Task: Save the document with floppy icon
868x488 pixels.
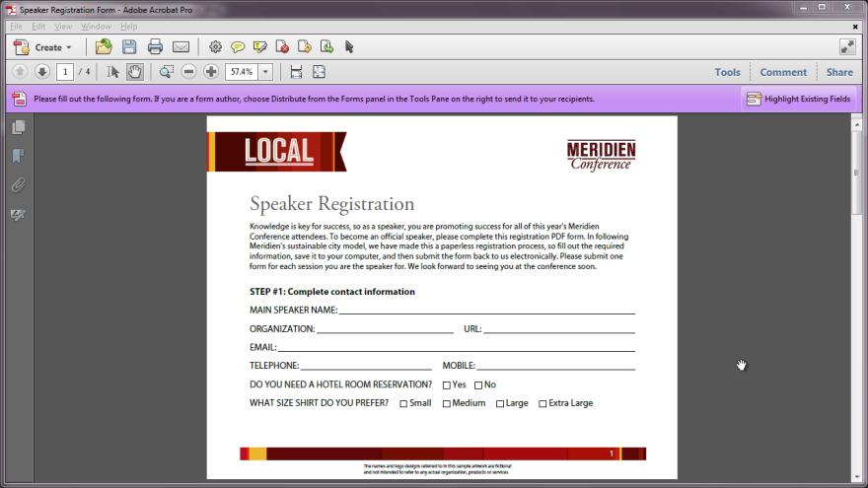Action: coord(129,47)
